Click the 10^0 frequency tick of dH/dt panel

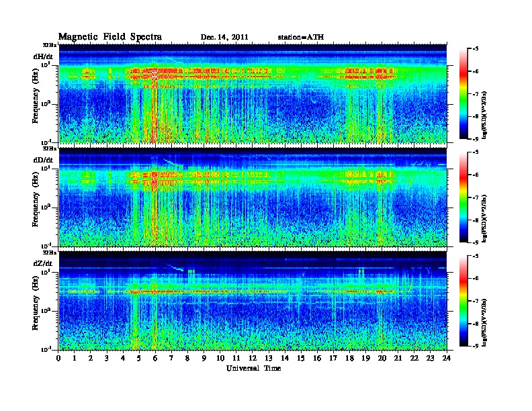[45, 103]
